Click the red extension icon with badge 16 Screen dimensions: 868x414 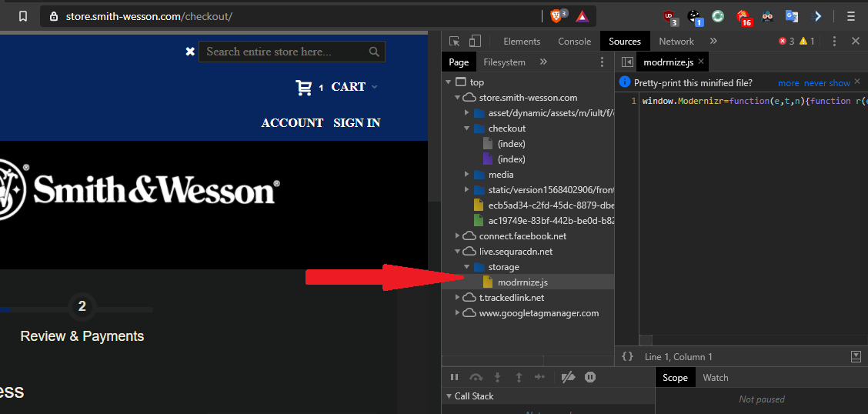pos(744,18)
